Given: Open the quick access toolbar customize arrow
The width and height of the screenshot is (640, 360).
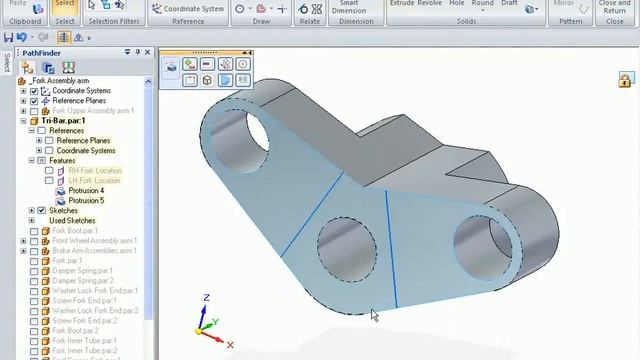Looking at the screenshot, I should coord(89,38).
